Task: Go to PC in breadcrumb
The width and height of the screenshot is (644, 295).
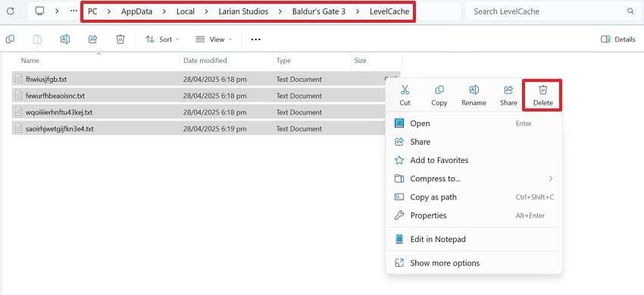Action: (93, 11)
